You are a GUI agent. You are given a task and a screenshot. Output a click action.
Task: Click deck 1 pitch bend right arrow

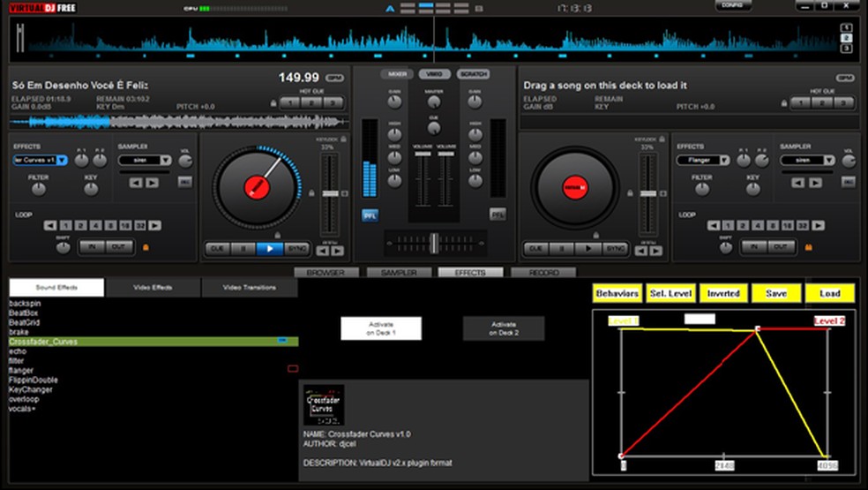338,251
